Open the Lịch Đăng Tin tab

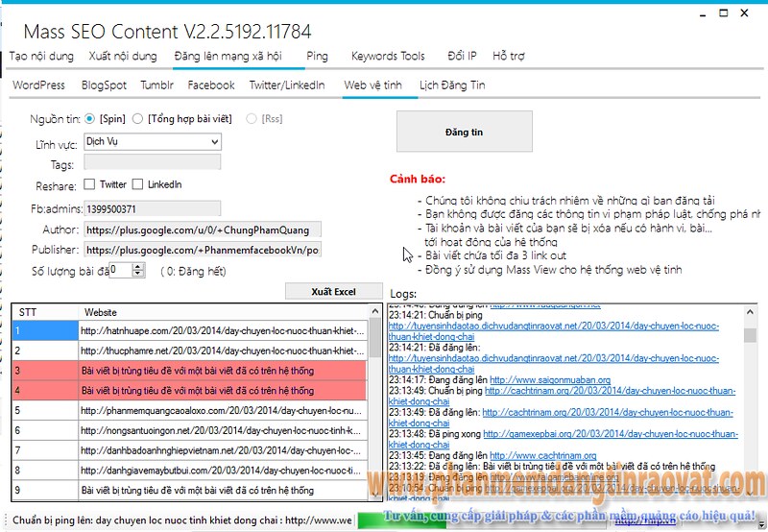[x=452, y=85]
